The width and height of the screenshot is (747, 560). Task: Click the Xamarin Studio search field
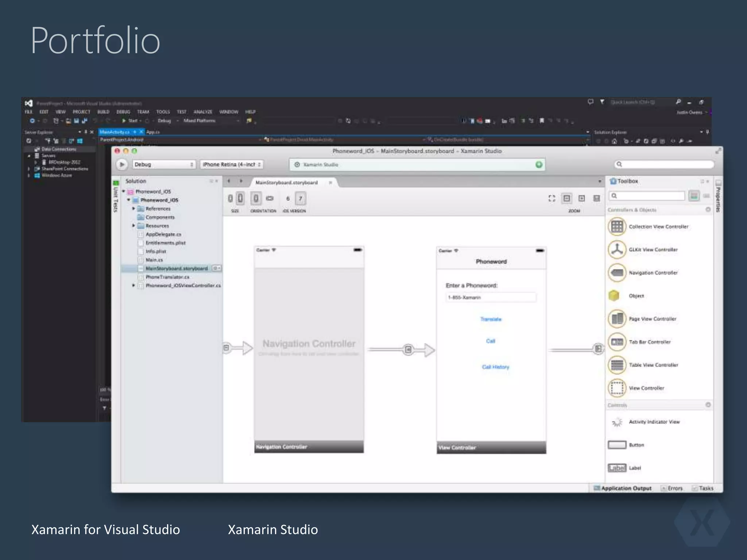[664, 164]
